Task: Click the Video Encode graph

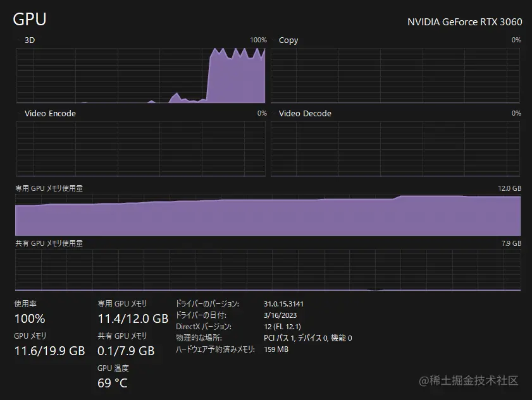Action: click(141, 148)
